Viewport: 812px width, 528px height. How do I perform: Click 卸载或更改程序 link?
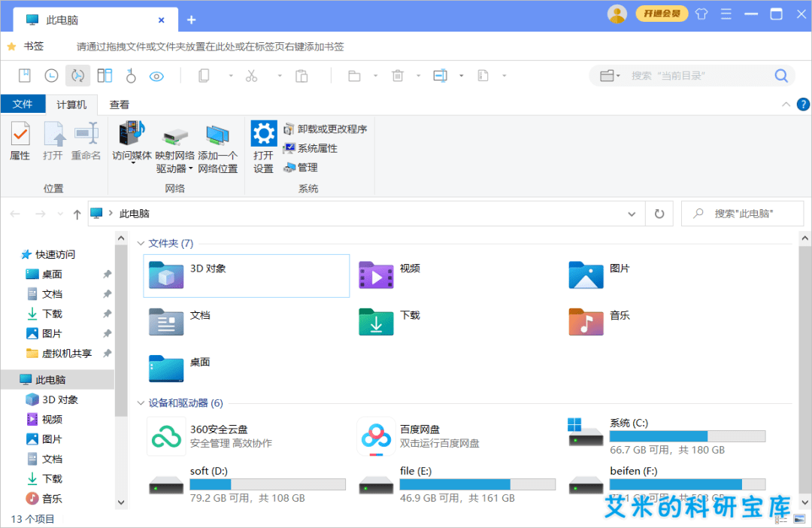[x=332, y=129]
